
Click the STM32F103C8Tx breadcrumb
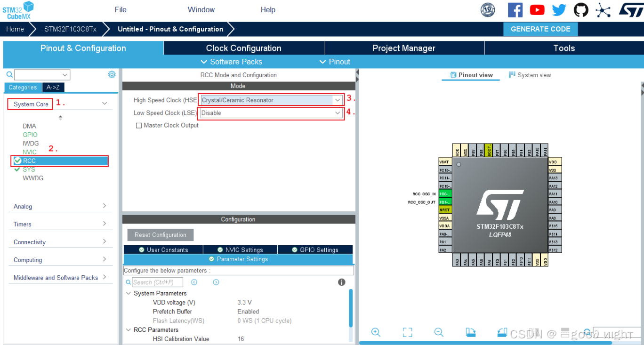tap(70, 29)
